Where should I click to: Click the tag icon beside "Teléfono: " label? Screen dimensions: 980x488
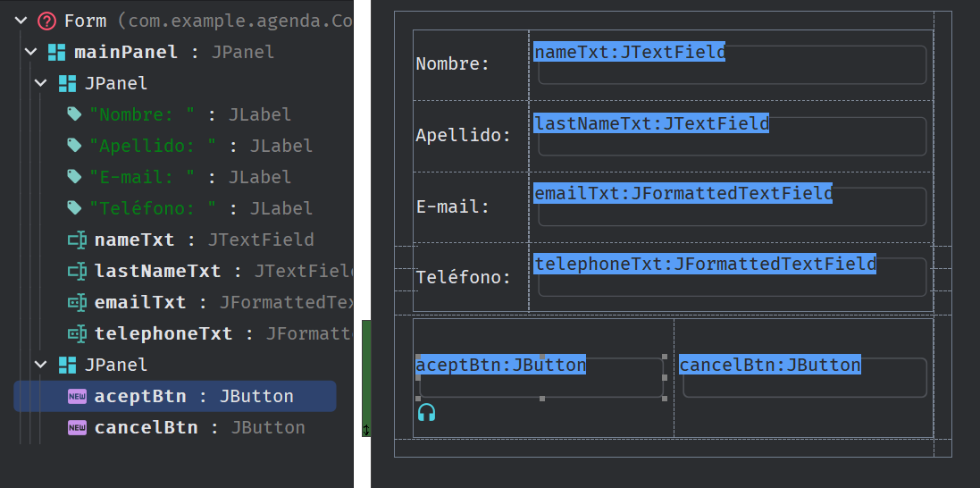[x=74, y=208]
